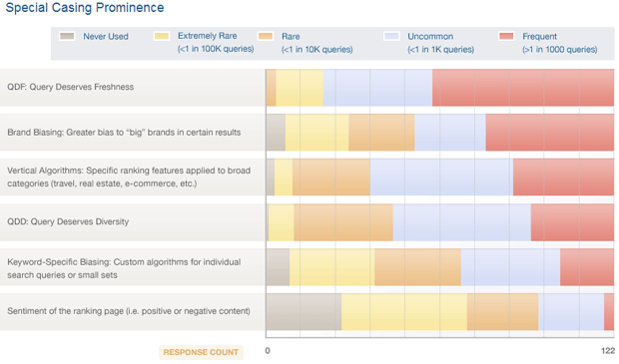Click the Frequent red legend swatch

(x=506, y=36)
